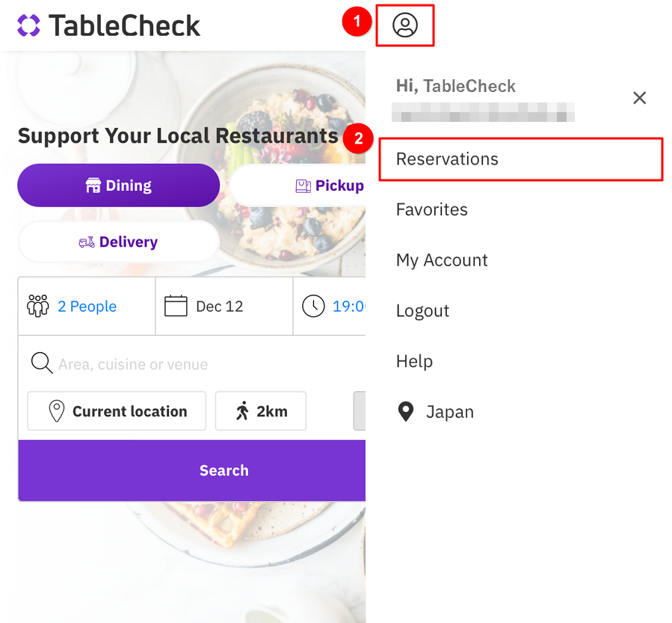Select the calendar icon next to Dec 12
Image resolution: width=672 pixels, height=623 pixels.
(x=176, y=305)
